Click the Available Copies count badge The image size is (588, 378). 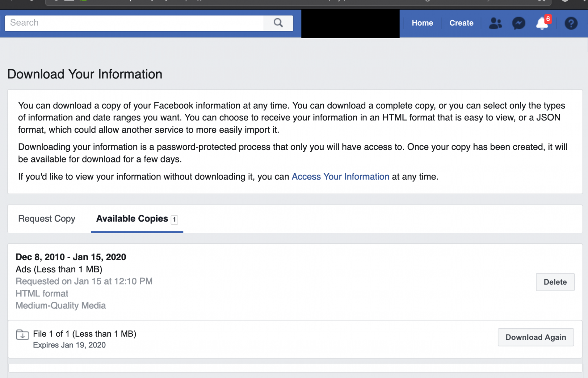pos(174,220)
